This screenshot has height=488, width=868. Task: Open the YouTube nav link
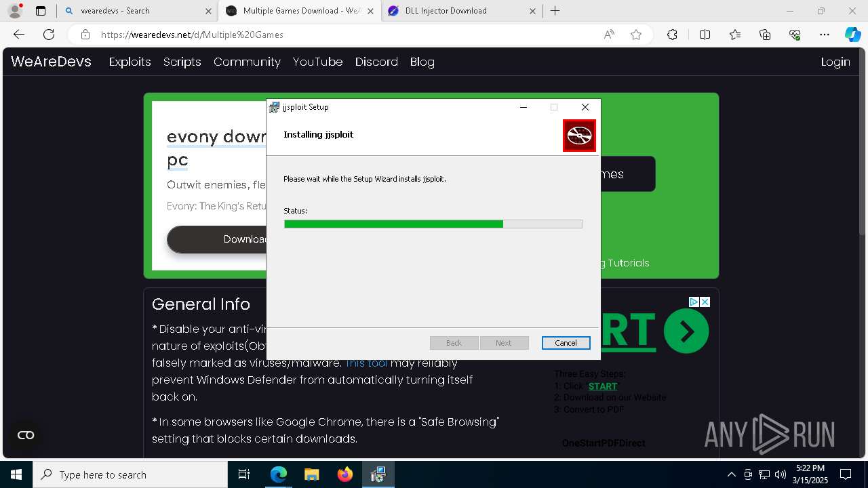pos(317,62)
